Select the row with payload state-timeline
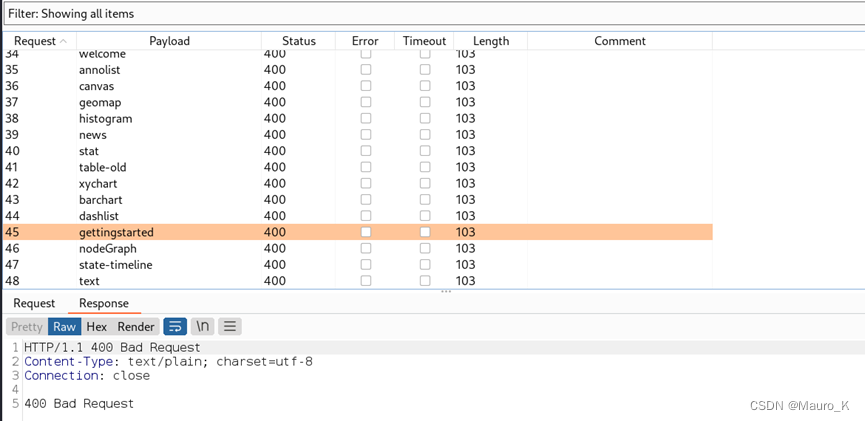Image resolution: width=865 pixels, height=421 pixels. [357, 265]
